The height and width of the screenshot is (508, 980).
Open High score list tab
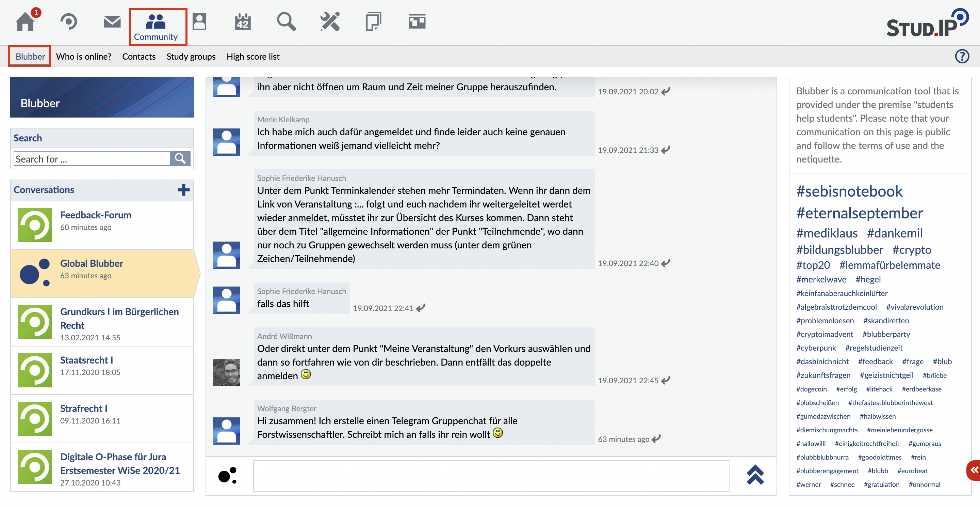(253, 56)
